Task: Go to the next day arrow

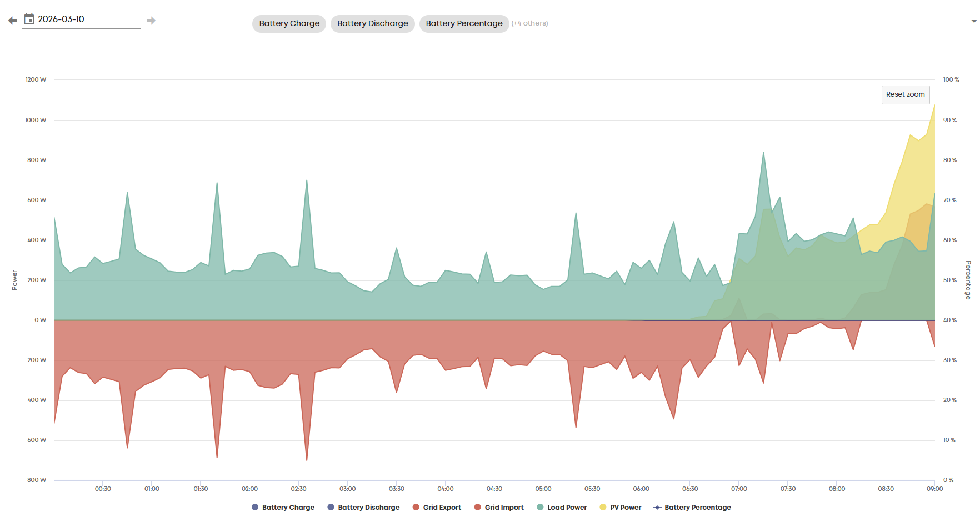Action: [151, 21]
